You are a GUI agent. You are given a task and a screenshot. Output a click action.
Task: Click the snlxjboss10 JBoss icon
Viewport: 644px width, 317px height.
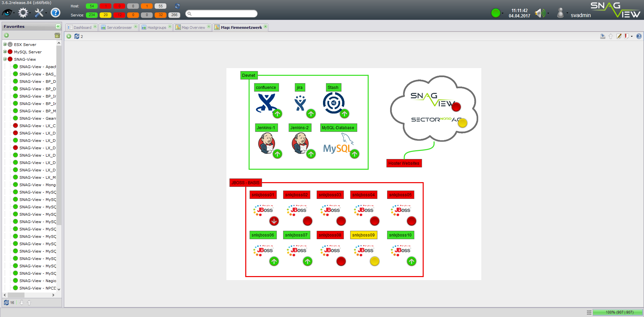click(401, 250)
